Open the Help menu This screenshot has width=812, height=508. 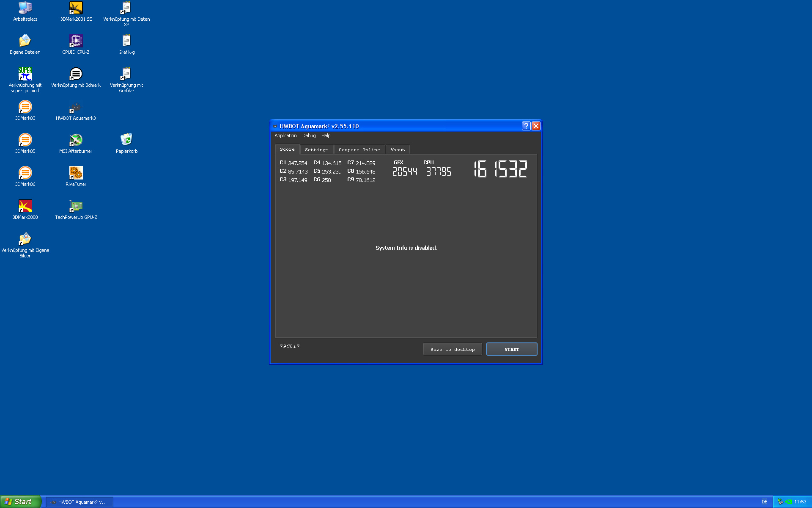326,135
